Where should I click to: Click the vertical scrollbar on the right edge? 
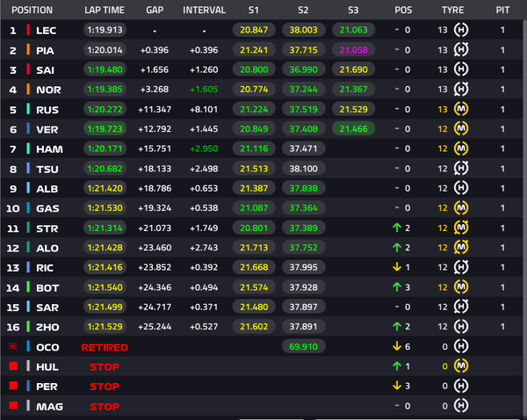tap(524, 219)
